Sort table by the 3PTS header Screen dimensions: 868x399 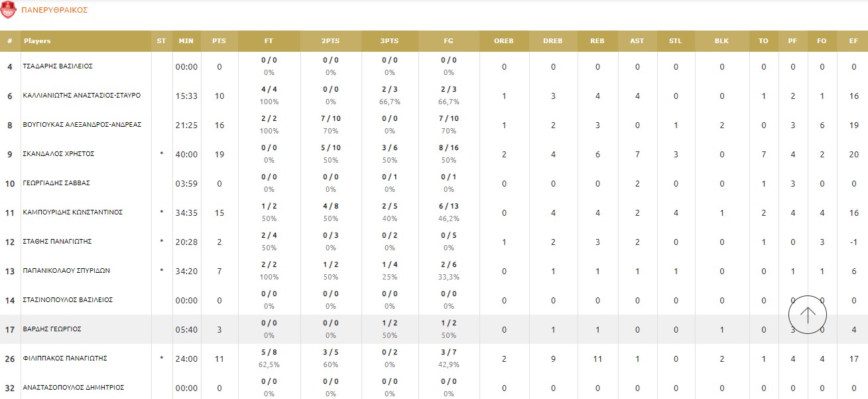[389, 41]
